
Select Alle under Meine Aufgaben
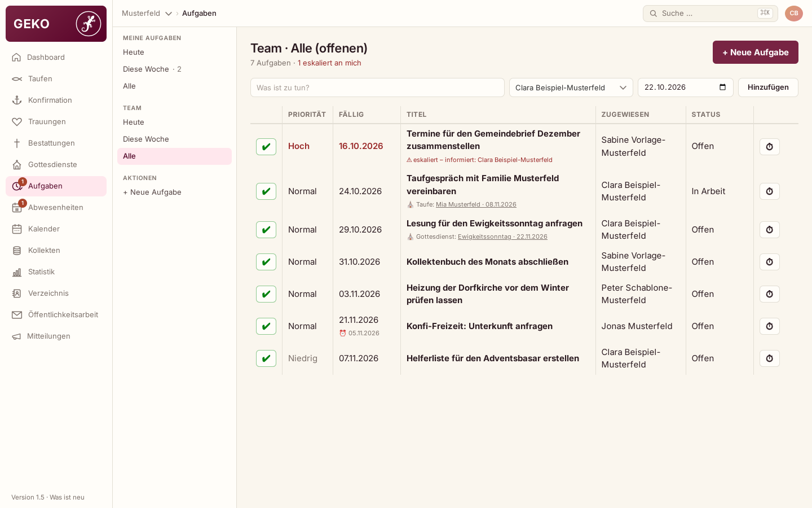click(174, 86)
